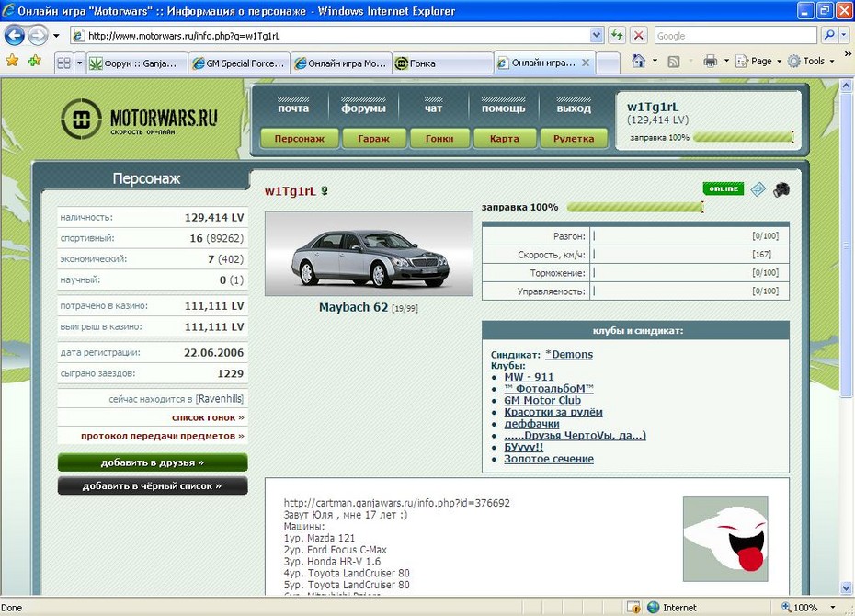855x616 pixels.
Task: Click the status bar popup blocker icon
Action: pos(633,607)
